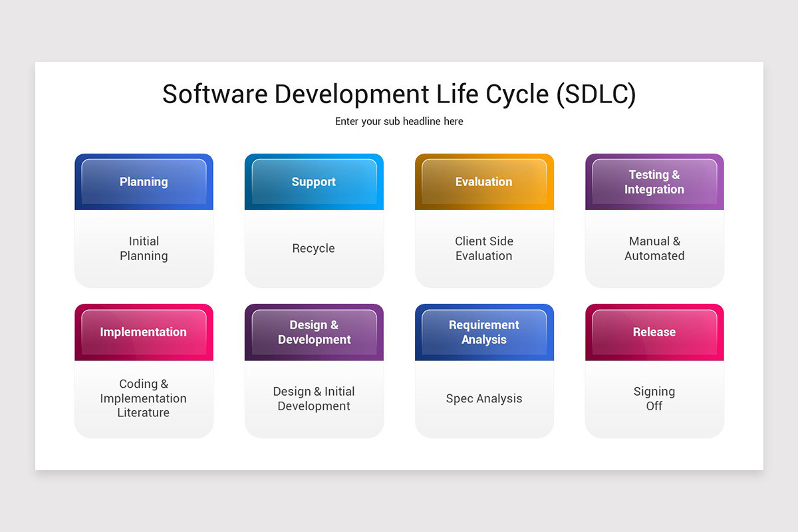Click the Design & Development stage banner
Viewport: 798px width, 532px height.
coord(314,332)
